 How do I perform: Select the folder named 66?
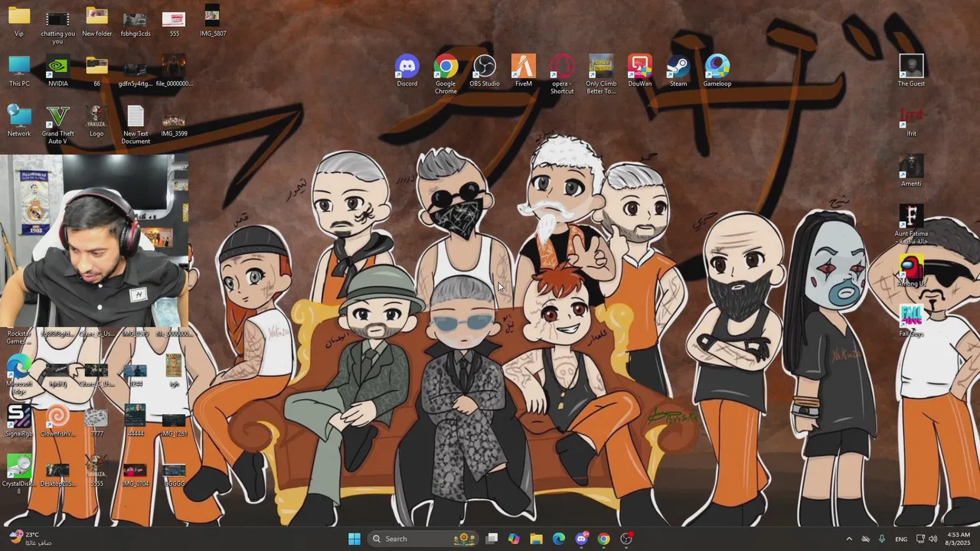96,70
